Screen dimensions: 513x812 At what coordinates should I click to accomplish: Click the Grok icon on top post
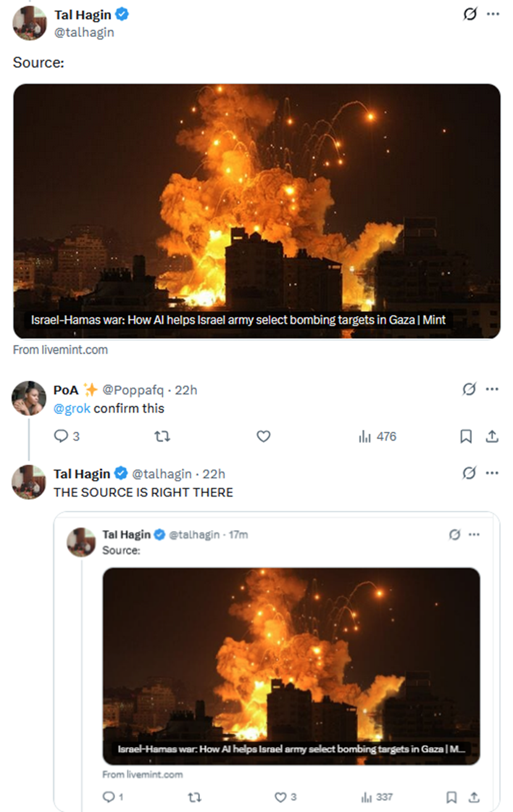[x=470, y=15]
